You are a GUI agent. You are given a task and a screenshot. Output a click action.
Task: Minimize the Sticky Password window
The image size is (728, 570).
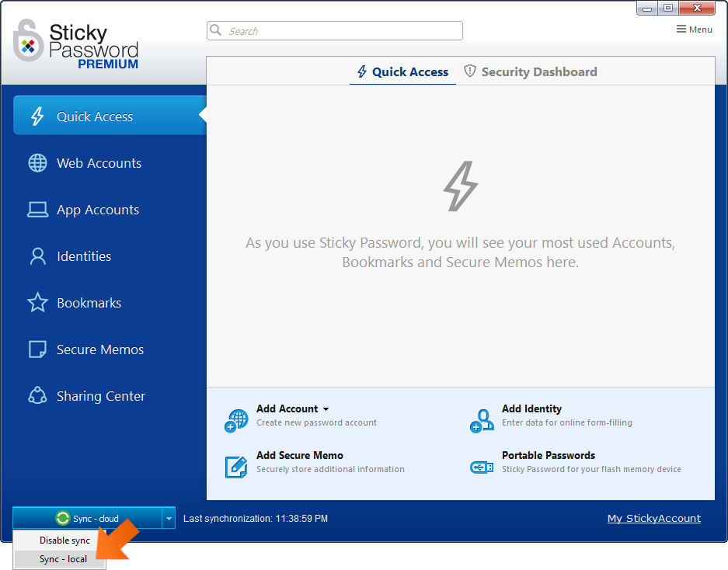point(647,8)
